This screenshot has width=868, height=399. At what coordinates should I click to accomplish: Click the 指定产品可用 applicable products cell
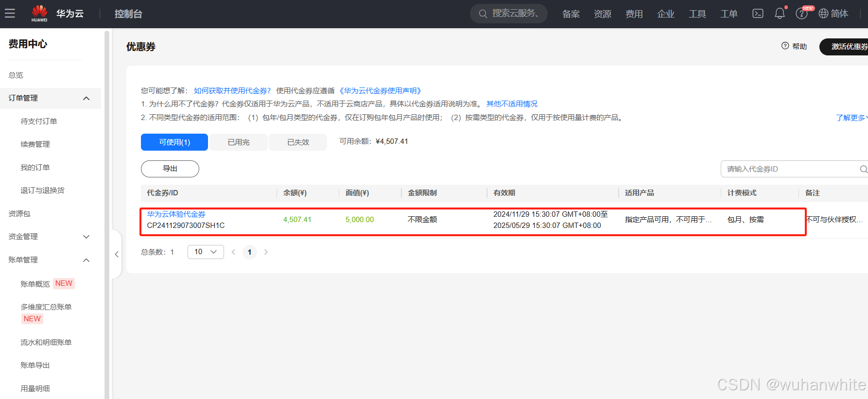point(668,220)
